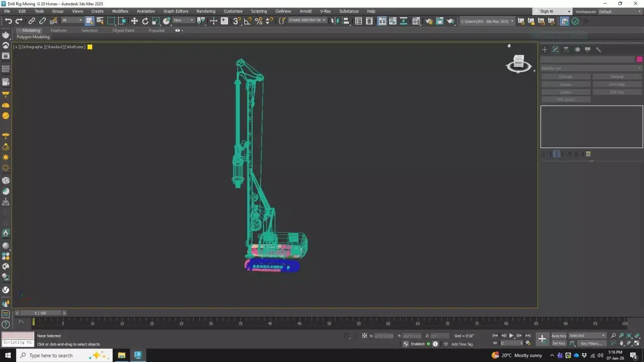Click the Undo arrow icon
The width and height of the screenshot is (644, 362).
point(8,21)
